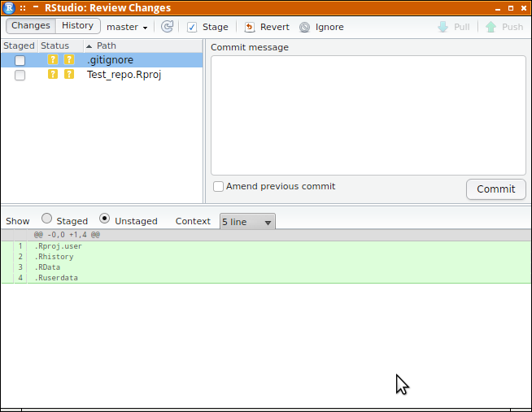532x412 pixels.
Task: Switch to the Changes tab
Action: point(31,26)
